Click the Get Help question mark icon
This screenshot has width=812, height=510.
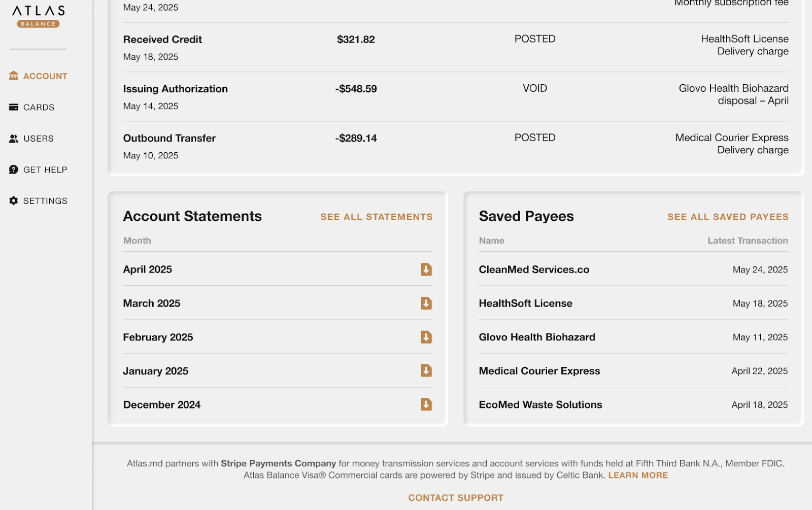tap(13, 169)
